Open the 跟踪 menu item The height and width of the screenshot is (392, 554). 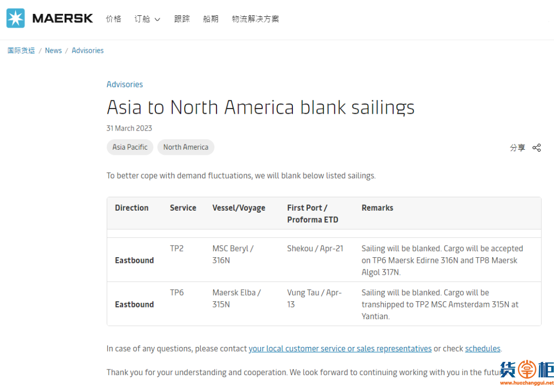182,19
